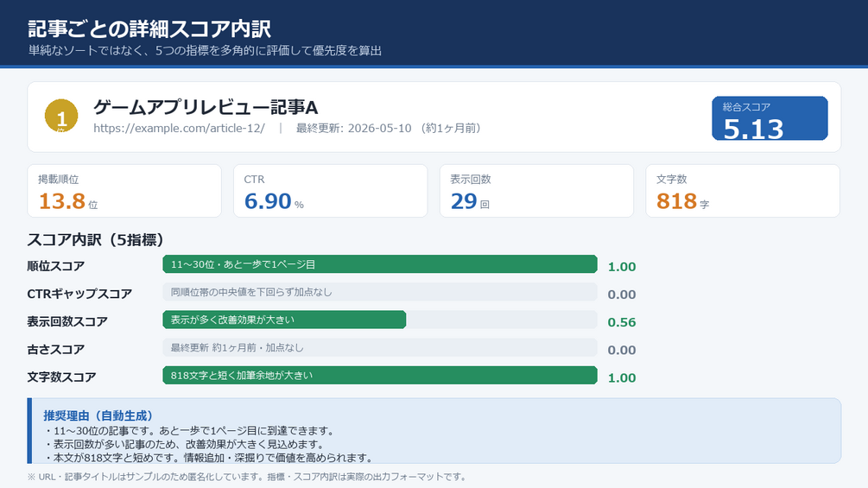The width and height of the screenshot is (868, 488).
Task: Click the ゲームアプリレビュー記事A title
Action: click(x=206, y=107)
